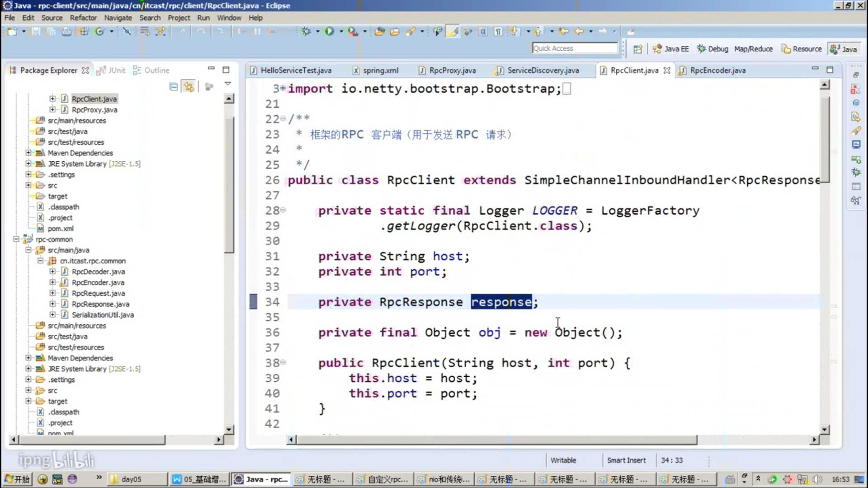Toggle Link with Editor in Package Explorer
868x488 pixels.
[x=189, y=87]
